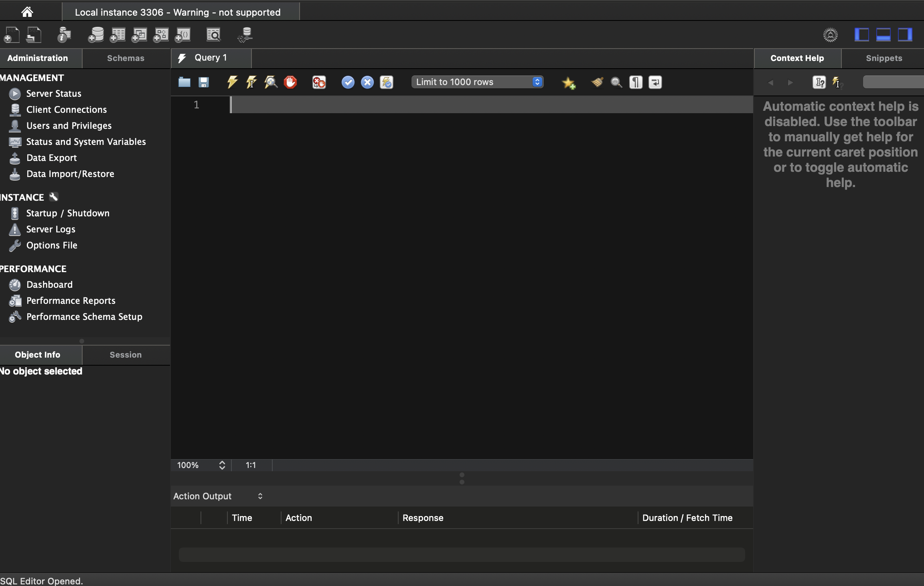This screenshot has width=924, height=586.
Task: Toggle the bottom output panel visibility
Action: pos(883,35)
